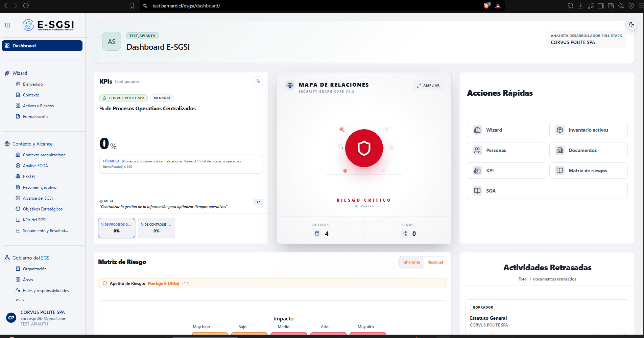The width and height of the screenshot is (644, 338).
Task: Open Brave Shields icon in address bar
Action: 487,6
